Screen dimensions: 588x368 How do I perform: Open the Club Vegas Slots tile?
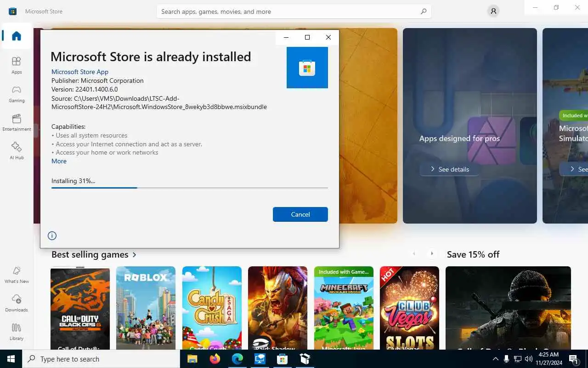pos(409,308)
